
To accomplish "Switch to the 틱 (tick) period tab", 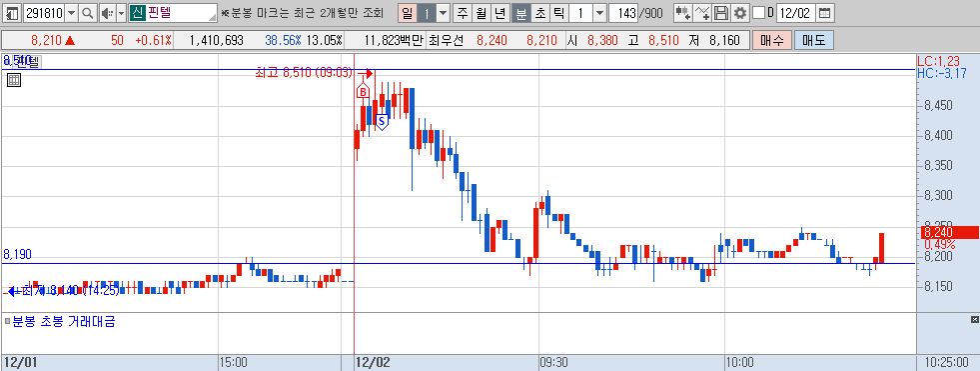I will 559,13.
